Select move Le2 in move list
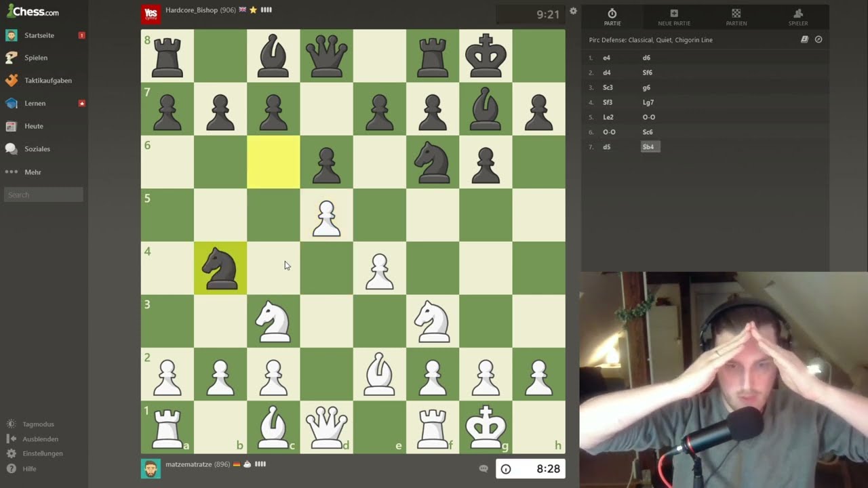This screenshot has height=488, width=868. (x=608, y=117)
